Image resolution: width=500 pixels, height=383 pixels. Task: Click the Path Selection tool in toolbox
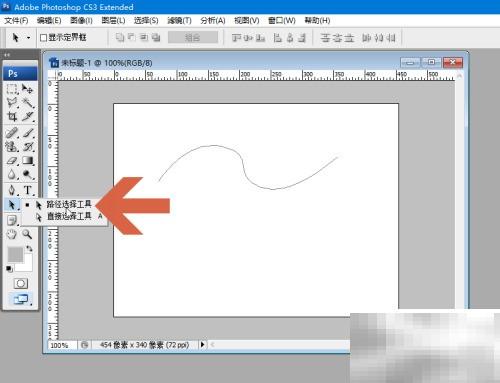point(12,204)
